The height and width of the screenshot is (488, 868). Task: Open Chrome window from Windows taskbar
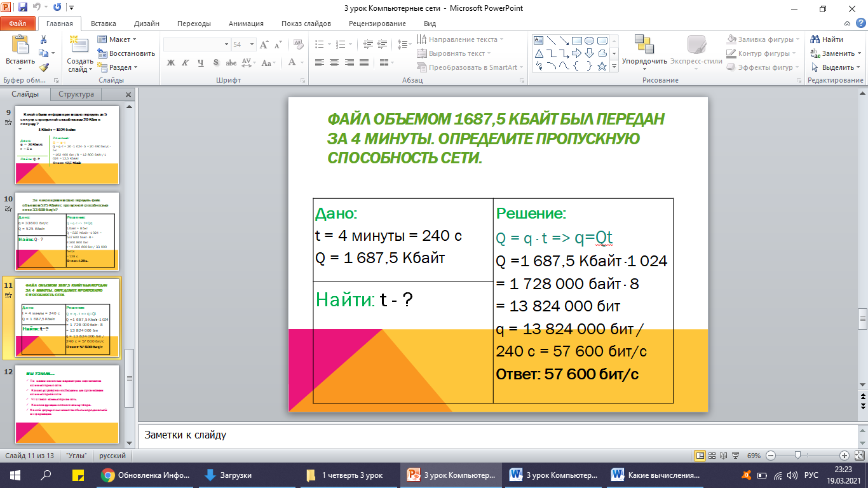pos(147,475)
